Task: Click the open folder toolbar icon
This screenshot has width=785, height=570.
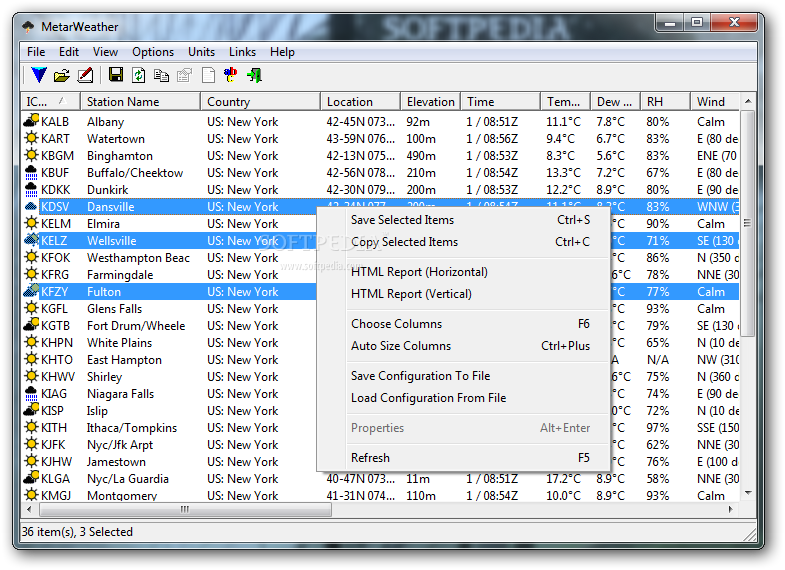Action: (x=62, y=76)
